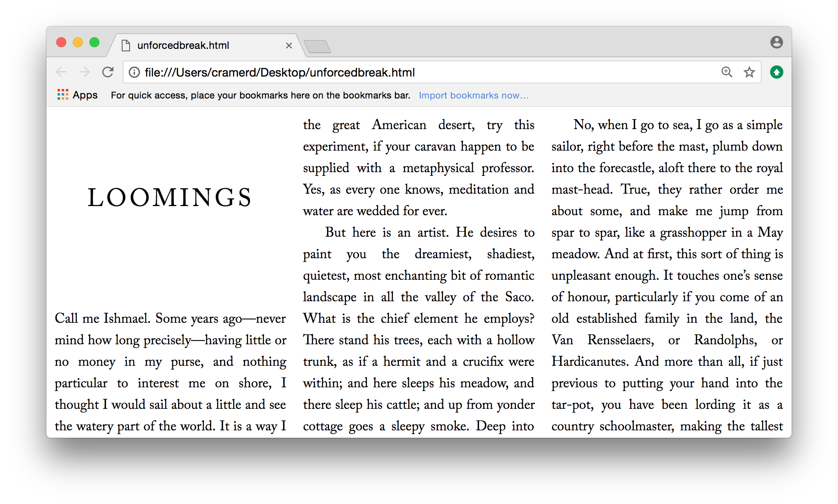Click the zoom magnifier icon

click(x=727, y=72)
